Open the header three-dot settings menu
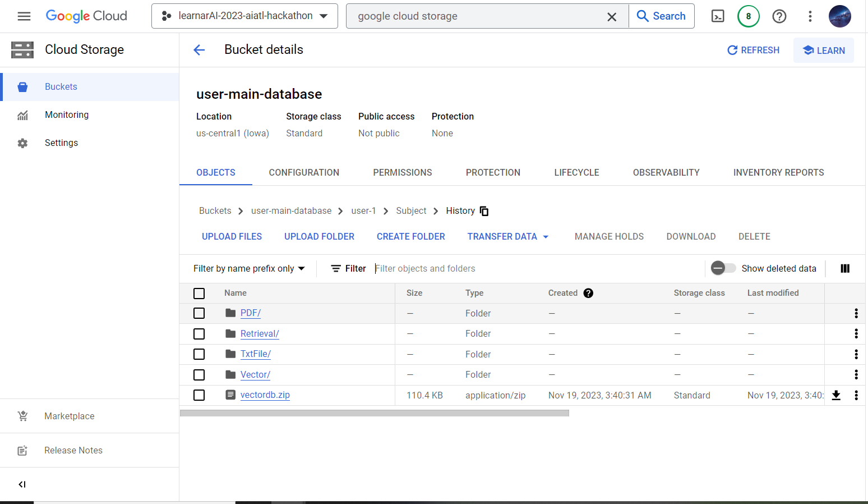The image size is (868, 504). (x=810, y=16)
